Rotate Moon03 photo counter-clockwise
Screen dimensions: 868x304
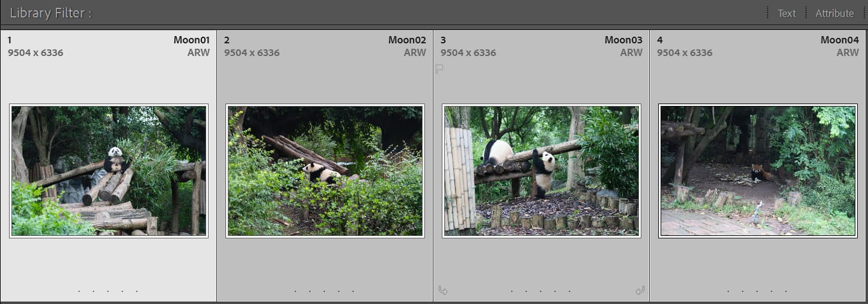(x=443, y=291)
